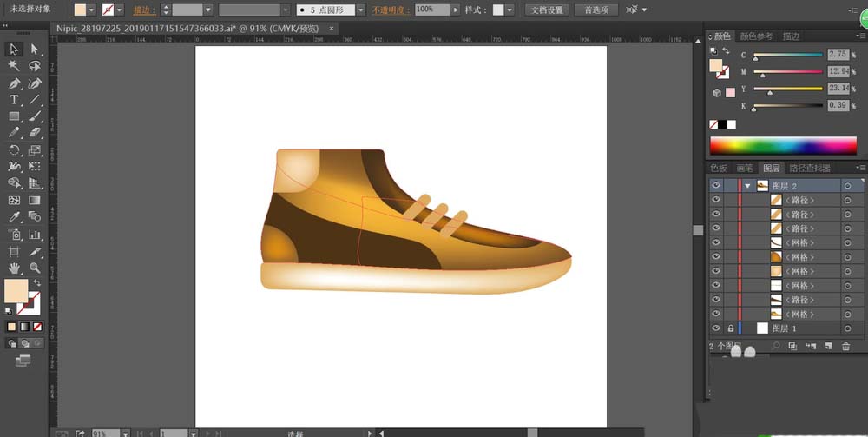Set paint mode to Gradient button
This screenshot has height=437, width=868.
[24, 327]
